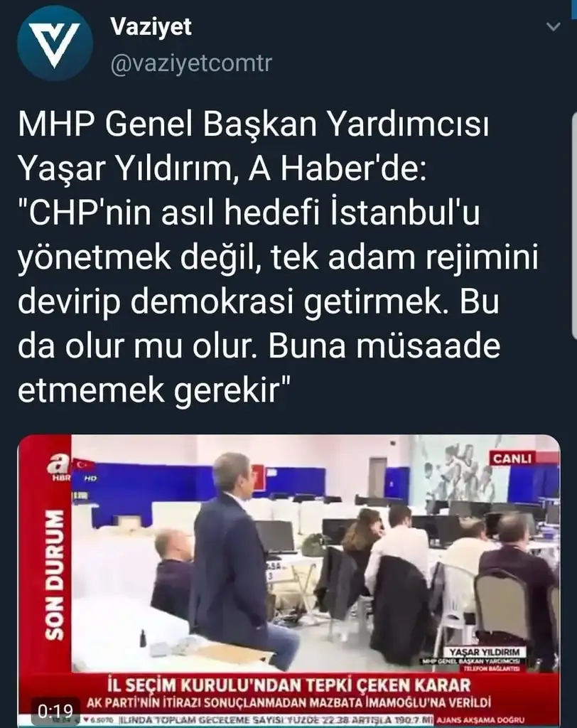Viewport: 577px width, 728px height.
Task: Expand the tweet options chevron
Action: click(553, 26)
